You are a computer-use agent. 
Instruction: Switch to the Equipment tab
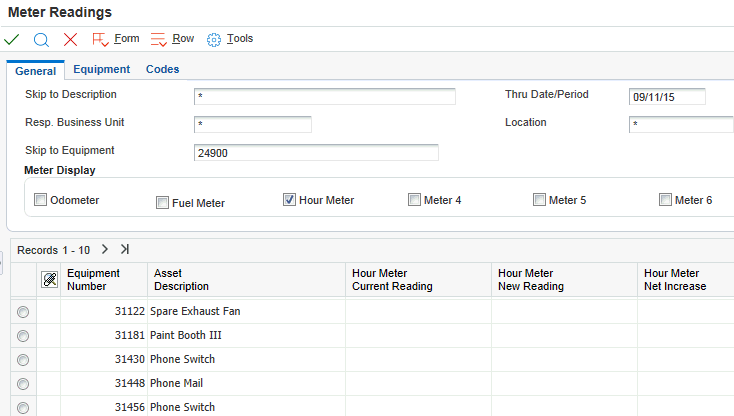[x=101, y=69]
